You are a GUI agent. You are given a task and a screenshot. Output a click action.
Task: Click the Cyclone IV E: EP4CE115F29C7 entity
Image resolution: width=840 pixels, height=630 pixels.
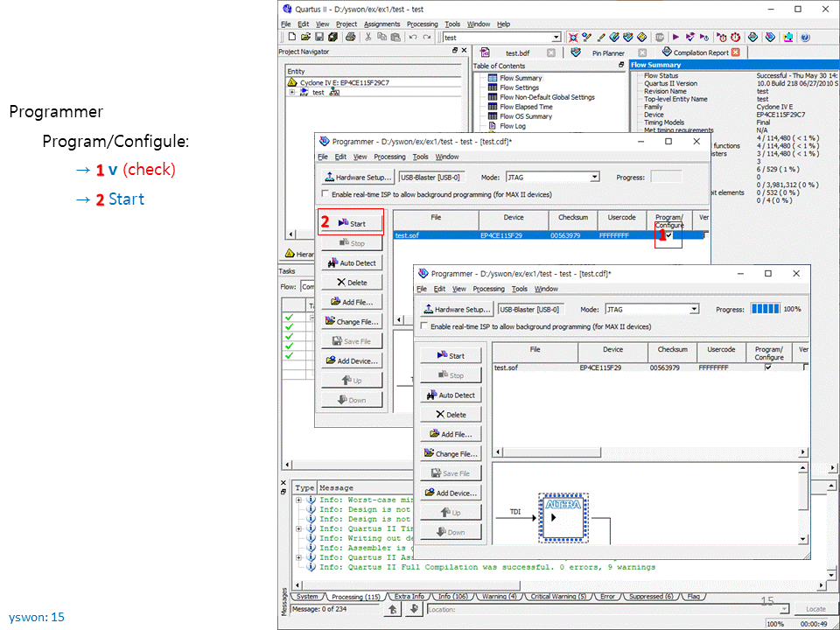[343, 82]
